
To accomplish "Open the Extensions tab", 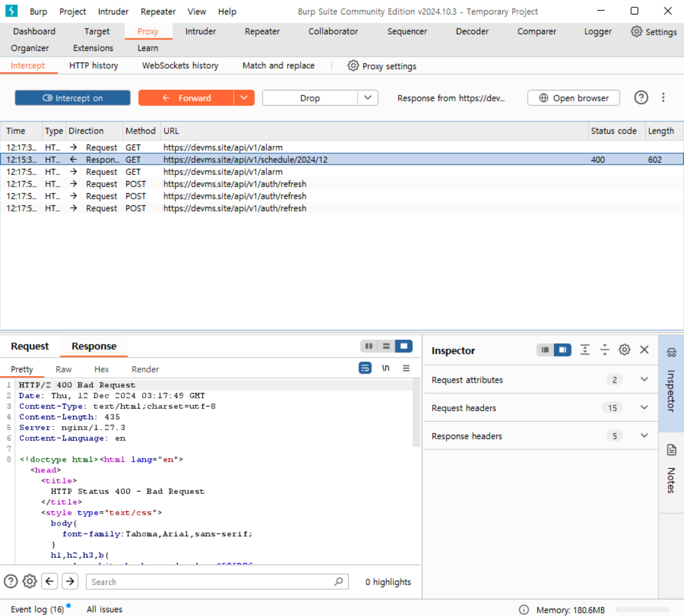I will [93, 48].
